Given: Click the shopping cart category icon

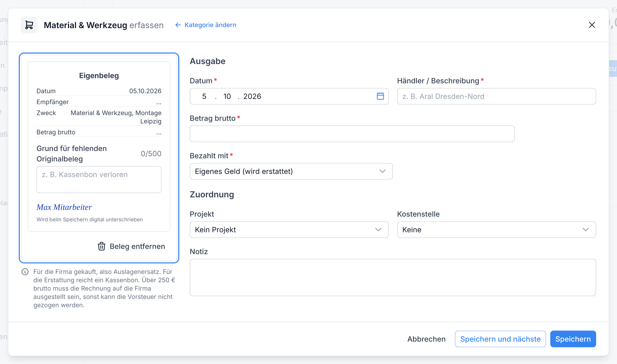Looking at the screenshot, I should coord(29,25).
